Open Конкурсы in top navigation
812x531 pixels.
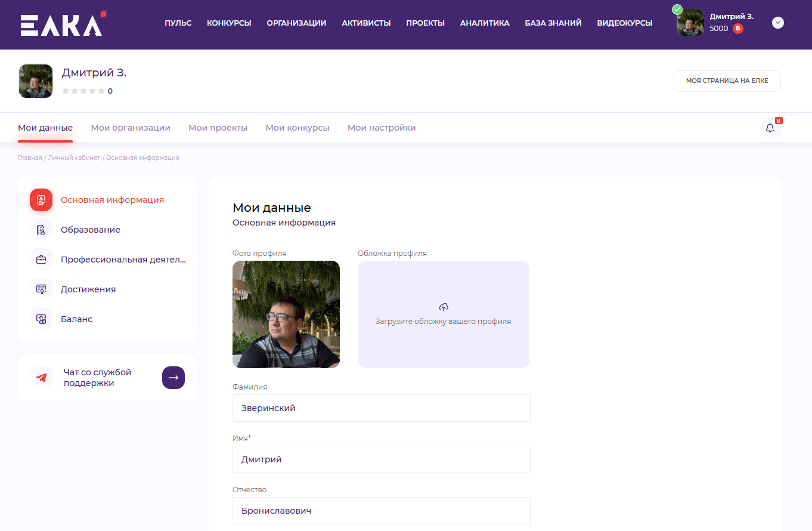pos(229,23)
